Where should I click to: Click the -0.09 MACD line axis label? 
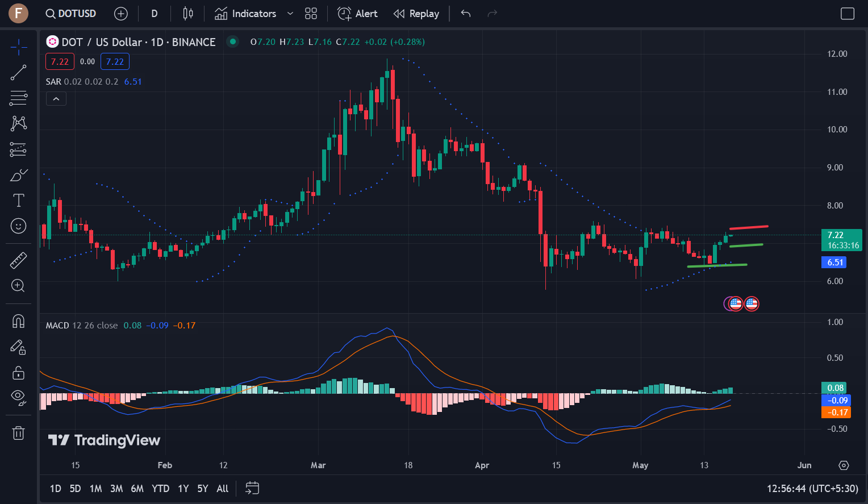coord(836,401)
